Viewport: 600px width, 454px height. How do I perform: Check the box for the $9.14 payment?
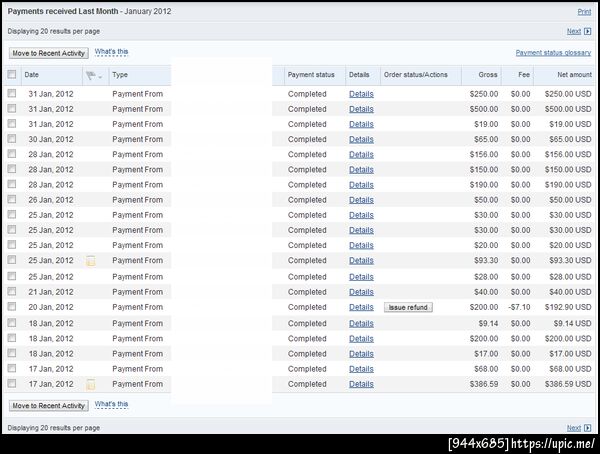[12, 323]
